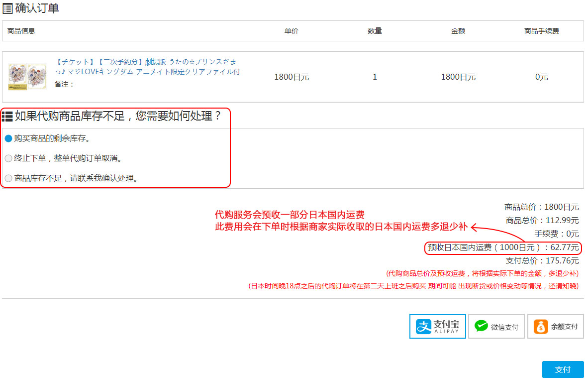
Task: Choose 微信支付 payment method
Action: pos(496,326)
